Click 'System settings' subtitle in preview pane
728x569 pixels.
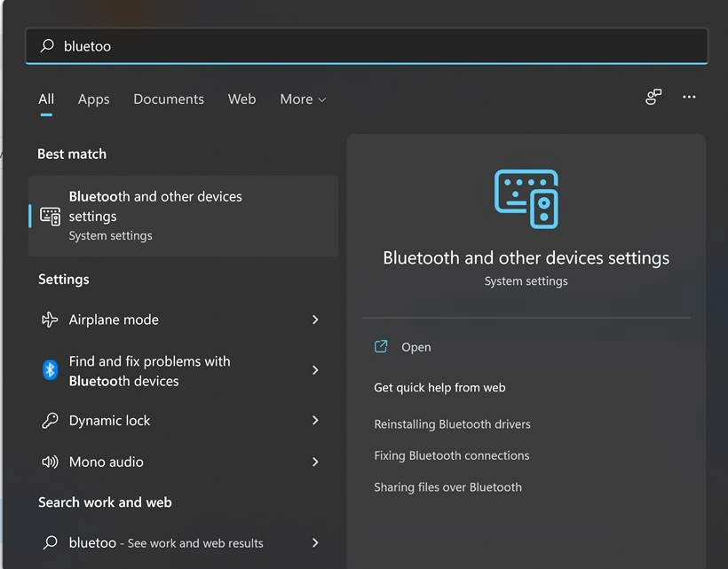coord(526,281)
